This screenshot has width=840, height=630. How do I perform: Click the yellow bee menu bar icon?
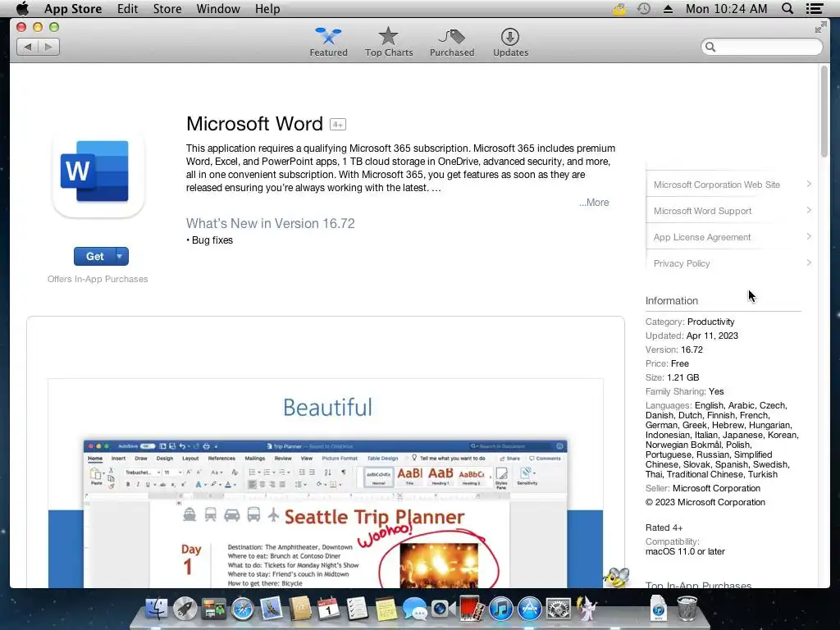tap(619, 8)
